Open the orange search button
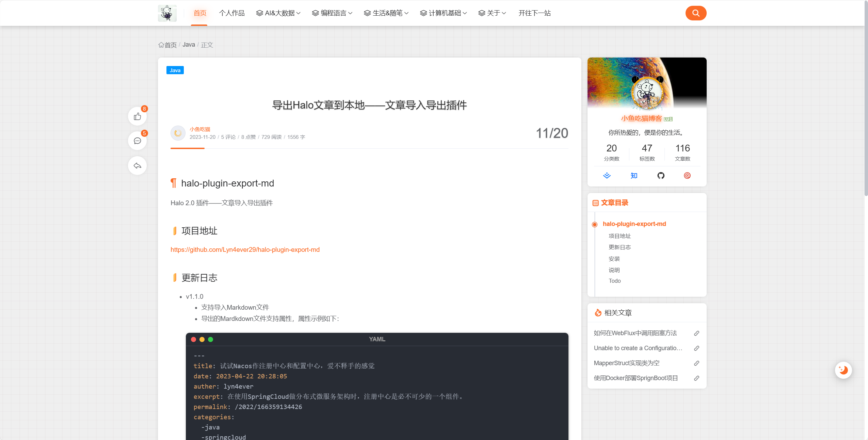 696,13
